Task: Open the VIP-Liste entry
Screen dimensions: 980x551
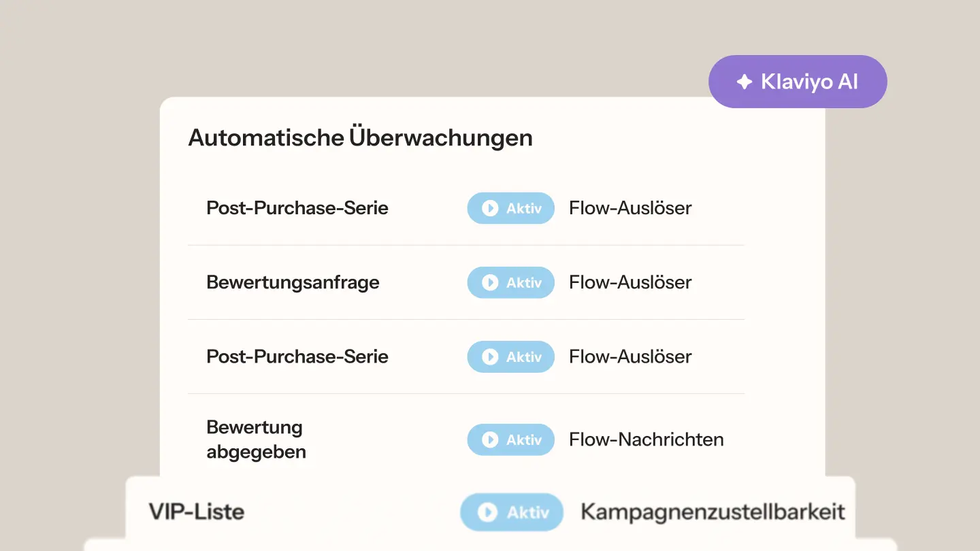Action: (490, 512)
